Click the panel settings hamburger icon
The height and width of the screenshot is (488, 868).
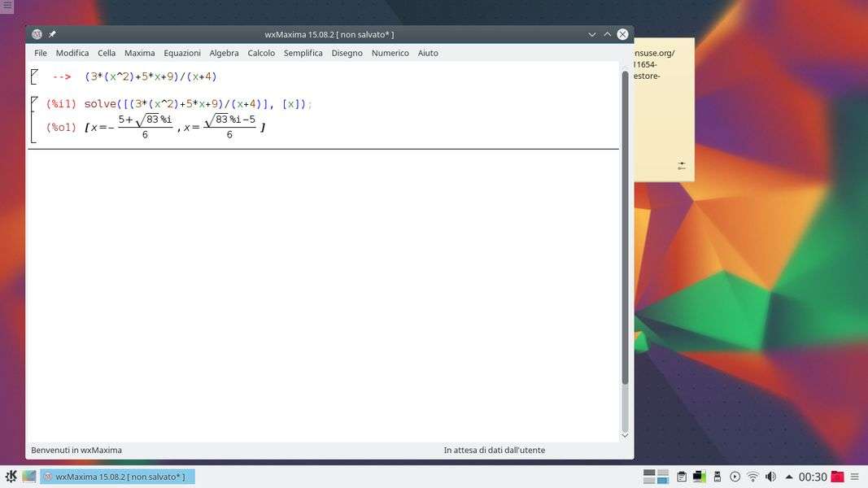pyautogui.click(x=855, y=477)
